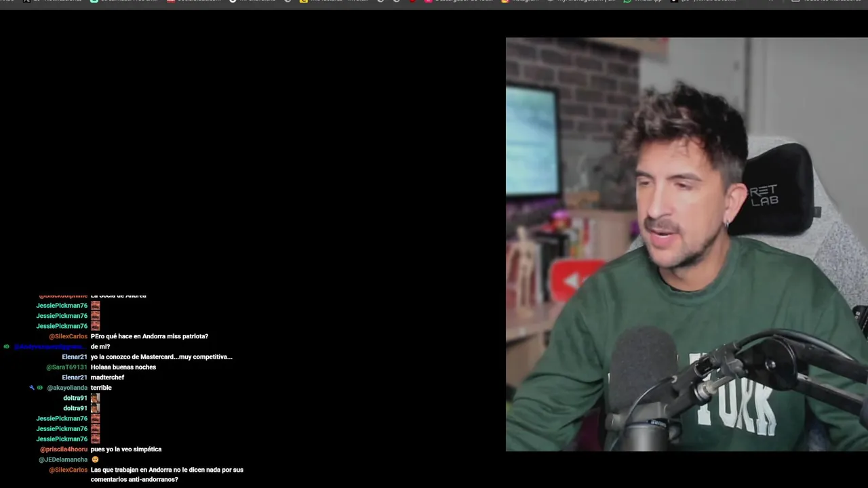Click the chat message 'de mi?'
Screen dimensions: 868x488
pos(100,346)
